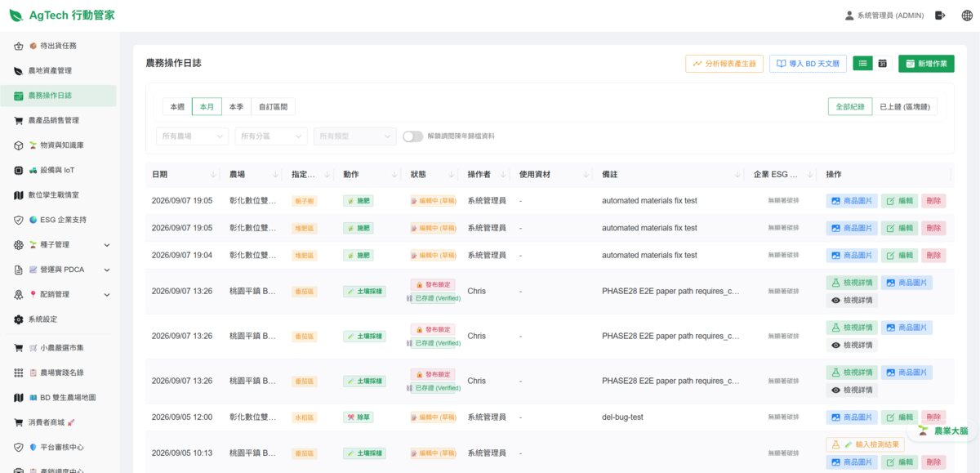Click the sort arrows on 企業 ESG column
This screenshot has width=980, height=473.
pos(809,175)
